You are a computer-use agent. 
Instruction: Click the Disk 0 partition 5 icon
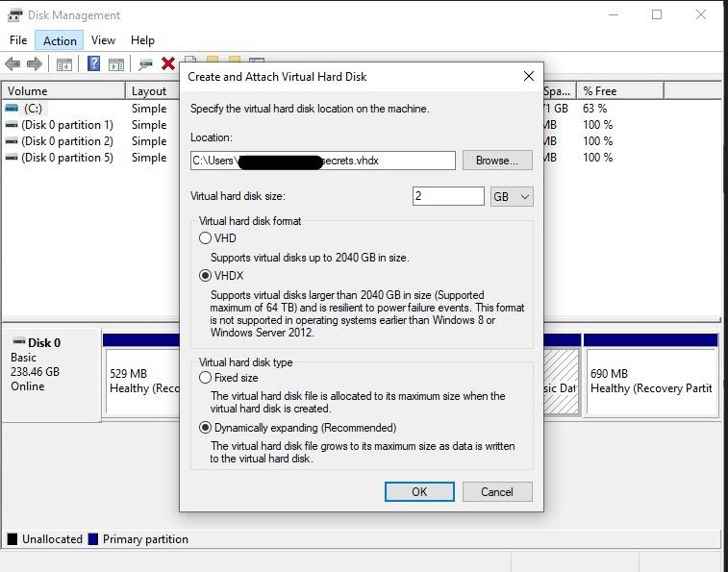[13, 158]
